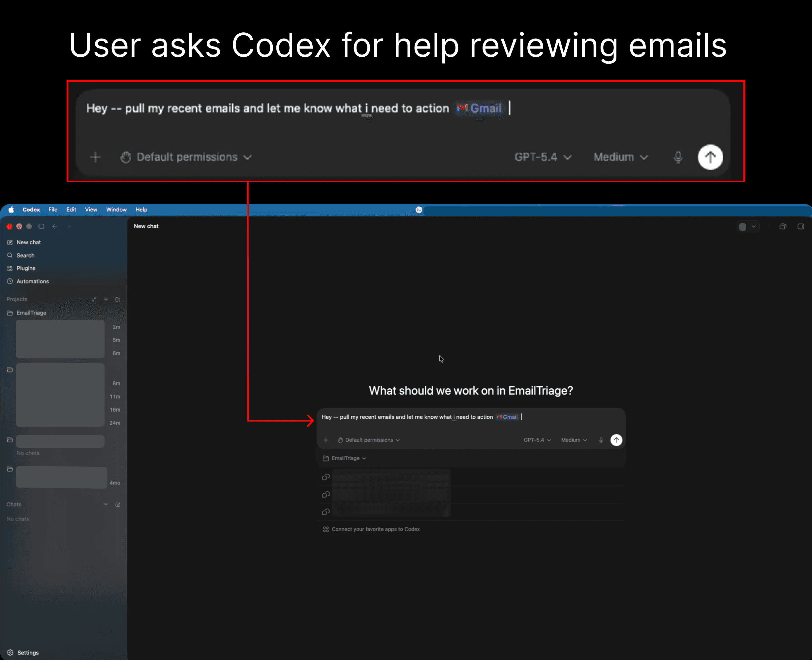Go forward using the right arrow in Codex toolbar
The image size is (812, 660).
click(69, 226)
